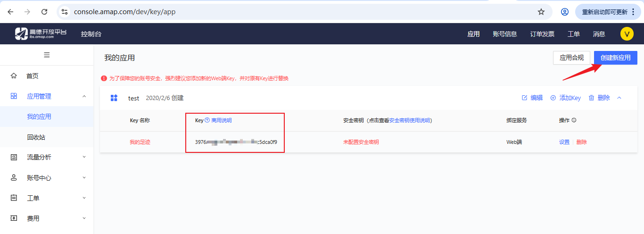Expand the 账号中心 sidebar section
The height and width of the screenshot is (234, 644).
[84, 177]
